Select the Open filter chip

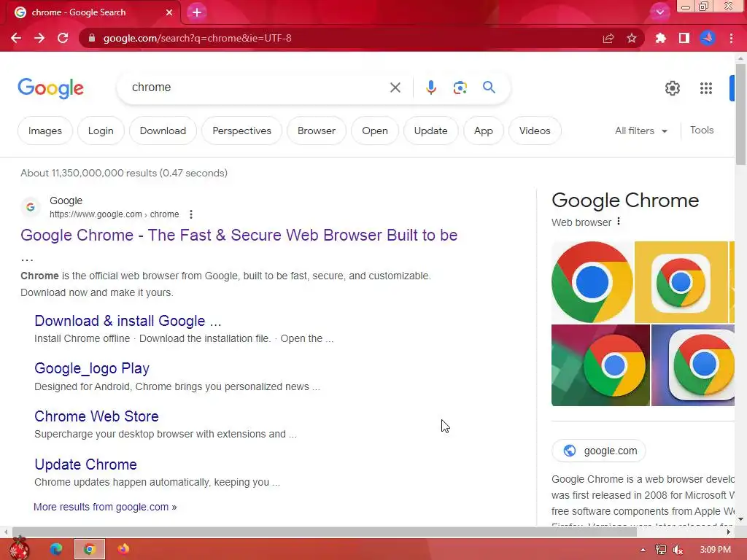[375, 131]
